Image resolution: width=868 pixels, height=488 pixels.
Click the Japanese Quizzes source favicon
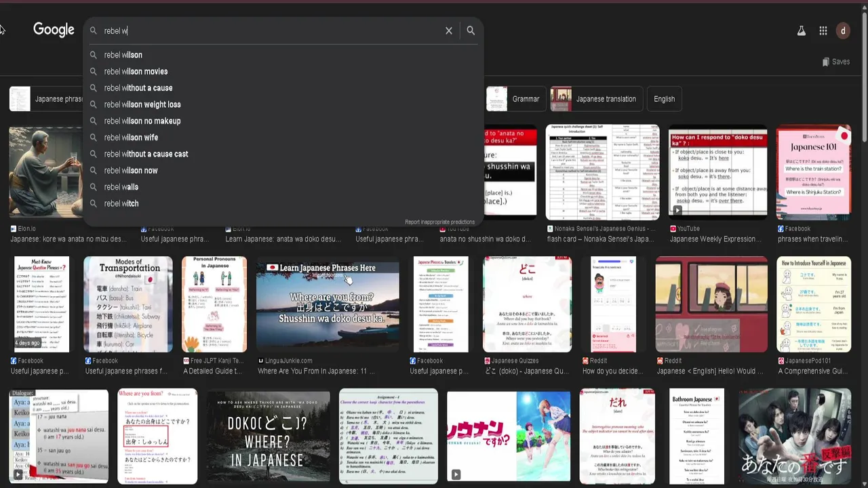click(x=488, y=361)
